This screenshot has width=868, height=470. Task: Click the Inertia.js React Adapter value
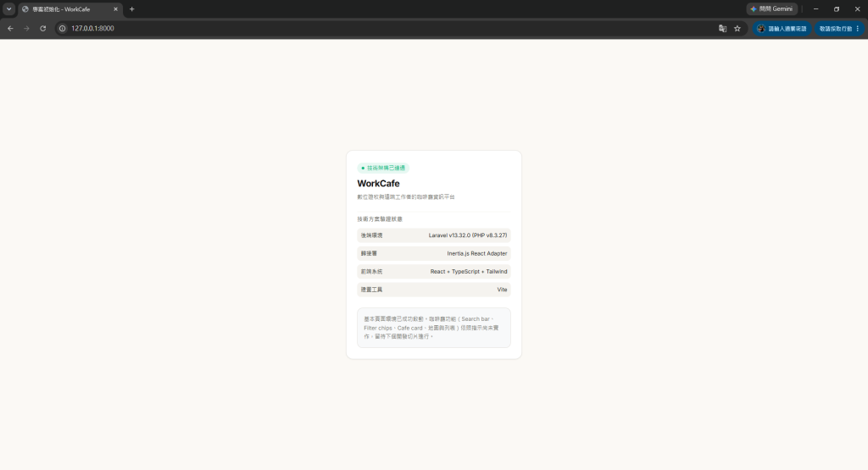pyautogui.click(x=477, y=254)
